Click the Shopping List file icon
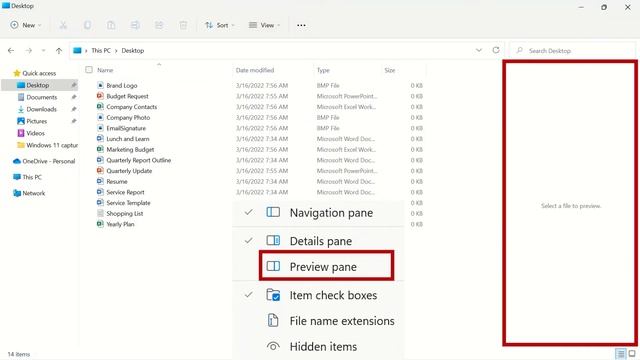 point(100,213)
